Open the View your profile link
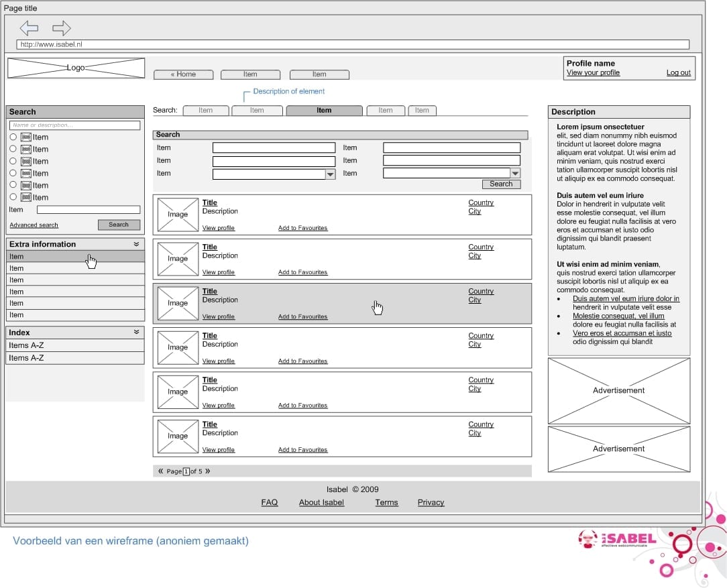727x588 pixels. coord(593,73)
